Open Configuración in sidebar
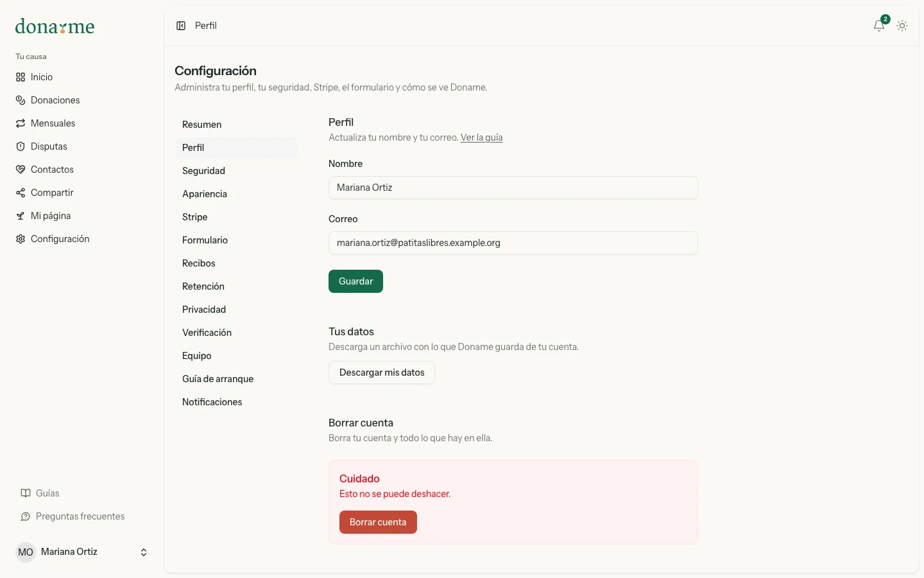924x578 pixels. coord(81,239)
